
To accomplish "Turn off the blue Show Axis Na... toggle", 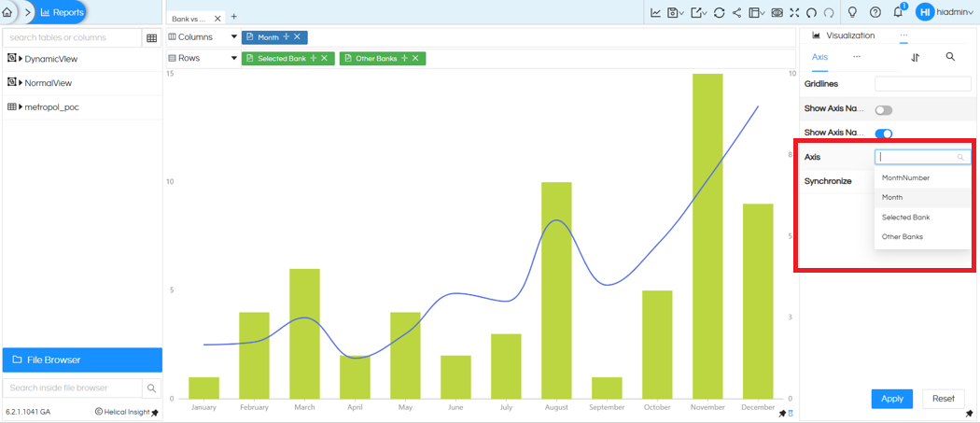I will tap(883, 134).
